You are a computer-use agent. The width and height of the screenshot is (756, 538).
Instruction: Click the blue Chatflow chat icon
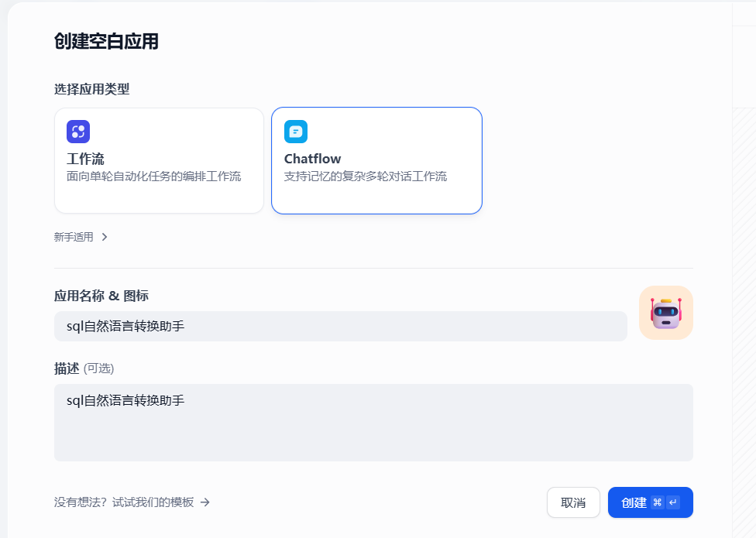(296, 132)
